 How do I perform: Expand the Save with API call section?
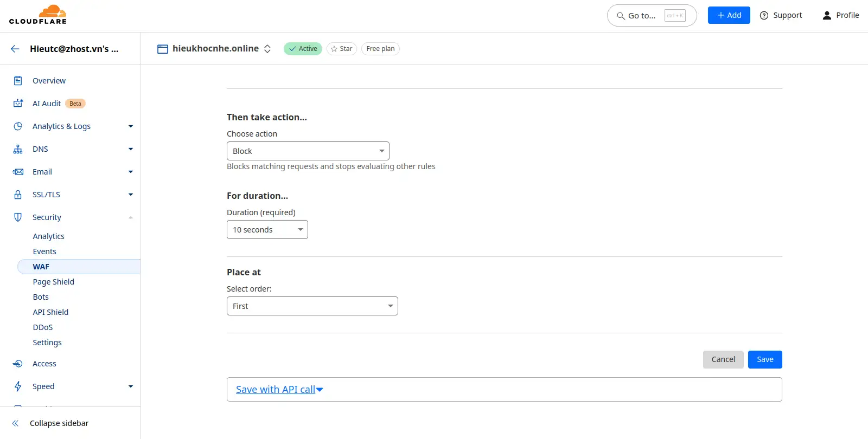tap(279, 390)
